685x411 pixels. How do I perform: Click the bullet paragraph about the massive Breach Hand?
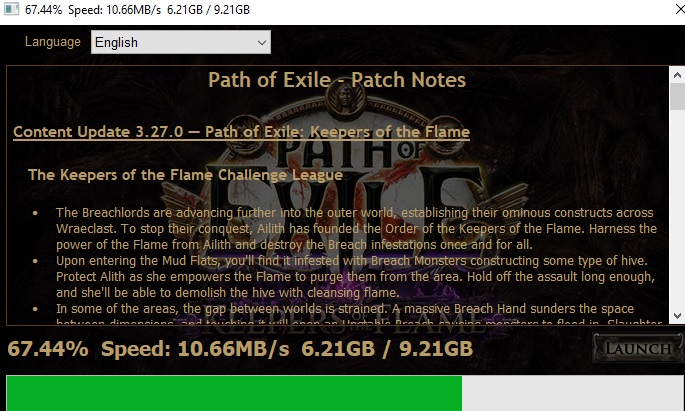click(x=358, y=316)
